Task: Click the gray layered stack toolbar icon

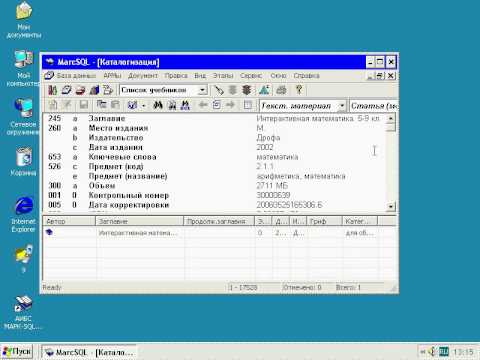Action: point(233,90)
